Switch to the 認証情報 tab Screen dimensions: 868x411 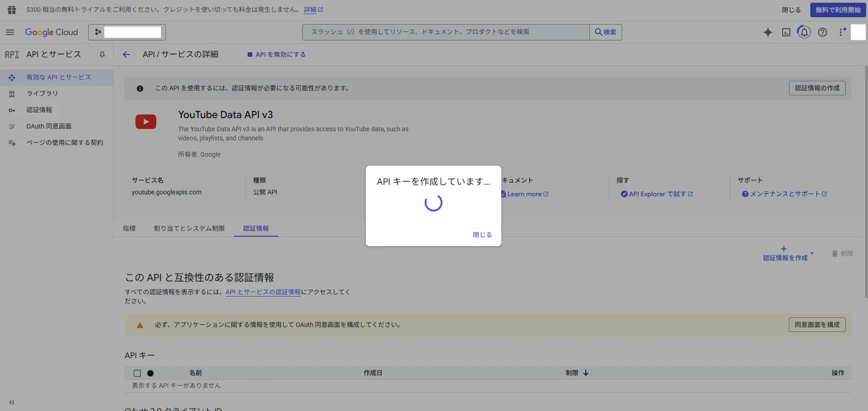coord(256,228)
